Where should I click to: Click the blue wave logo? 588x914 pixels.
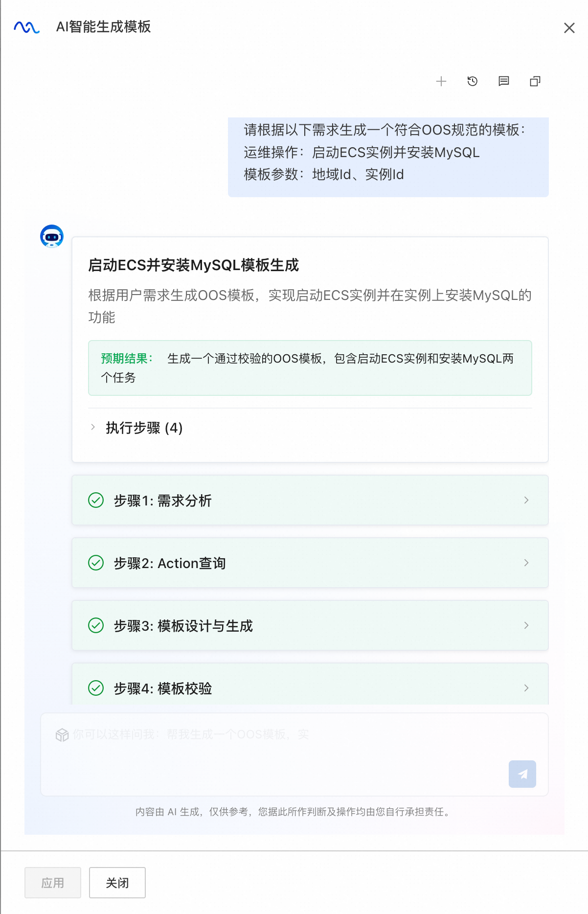click(27, 27)
